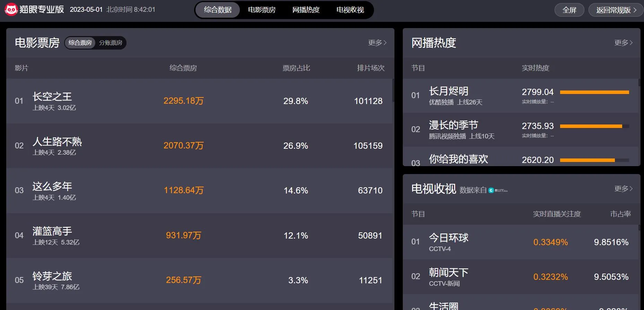Click screening count 101128

coord(368,101)
